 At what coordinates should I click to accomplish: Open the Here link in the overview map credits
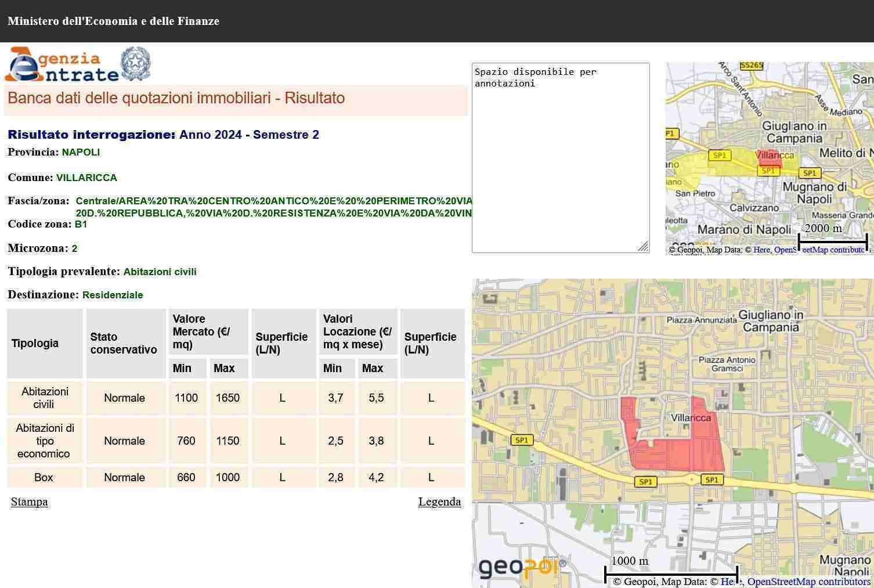pos(761,250)
